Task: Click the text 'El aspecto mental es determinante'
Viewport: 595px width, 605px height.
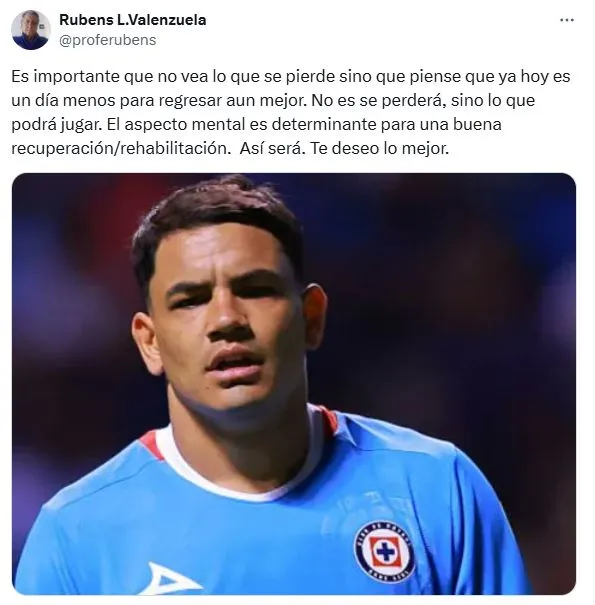Action: click(242, 124)
